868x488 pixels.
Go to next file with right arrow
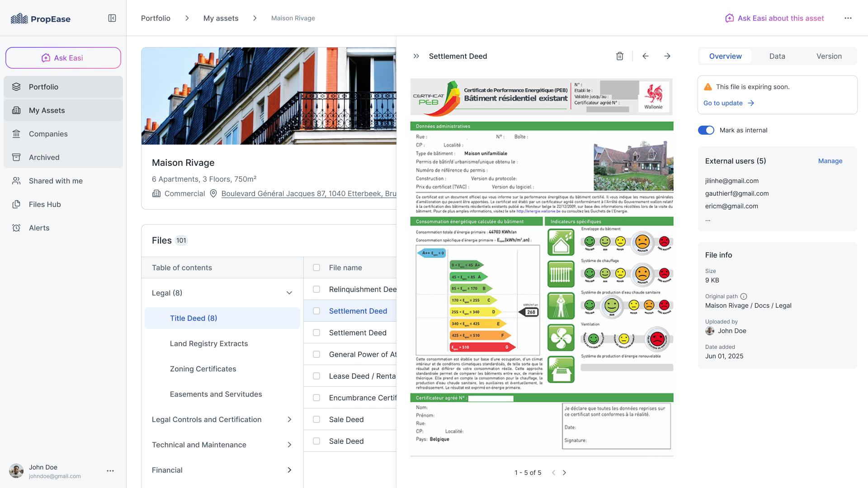tap(667, 56)
